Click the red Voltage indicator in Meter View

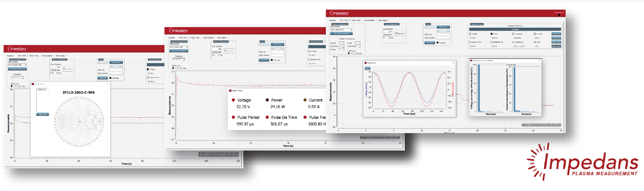tap(233, 100)
